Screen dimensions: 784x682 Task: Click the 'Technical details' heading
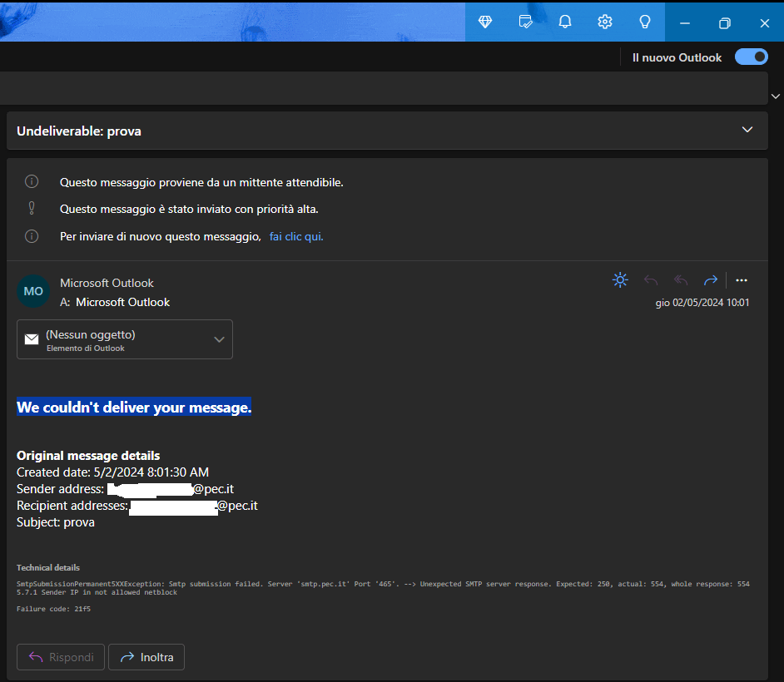pos(48,567)
